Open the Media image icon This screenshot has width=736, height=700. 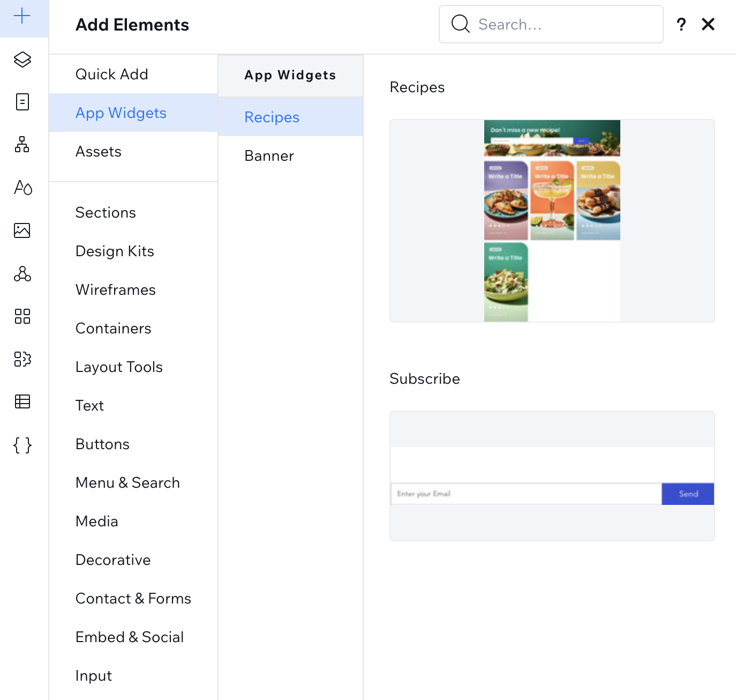pos(22,230)
